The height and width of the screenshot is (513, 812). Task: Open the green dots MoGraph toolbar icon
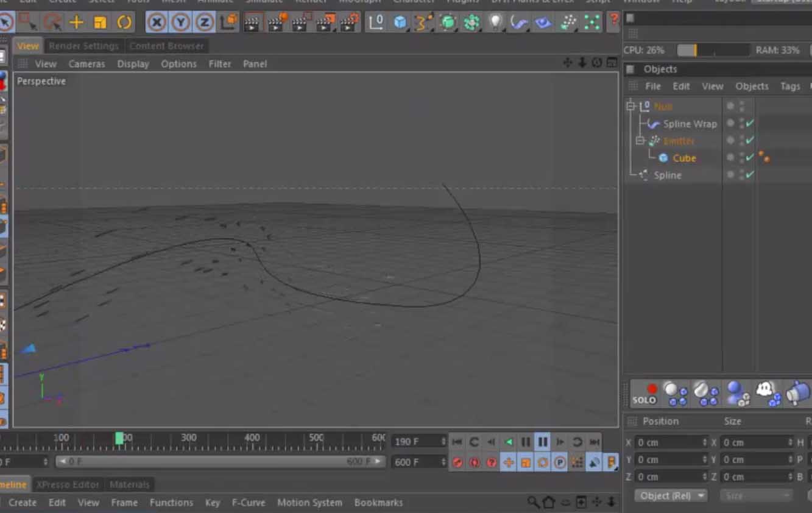click(x=591, y=23)
